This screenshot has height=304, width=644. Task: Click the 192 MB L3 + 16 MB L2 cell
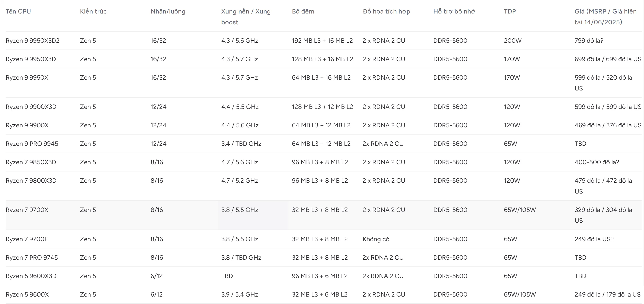[322, 41]
